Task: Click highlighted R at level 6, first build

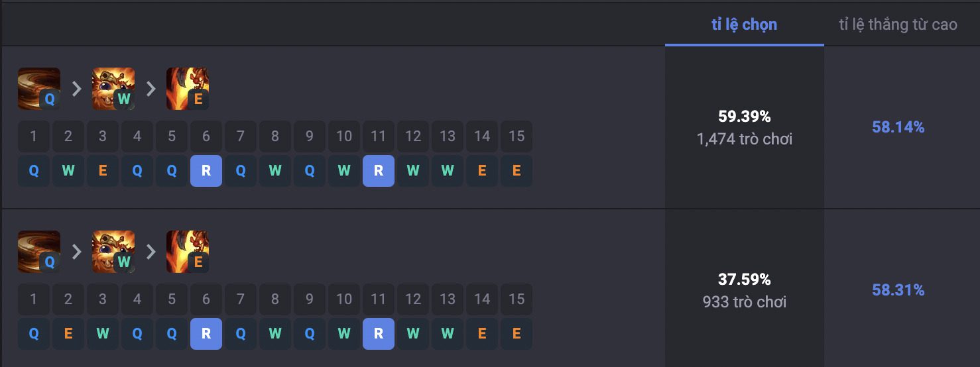Action: tap(206, 171)
